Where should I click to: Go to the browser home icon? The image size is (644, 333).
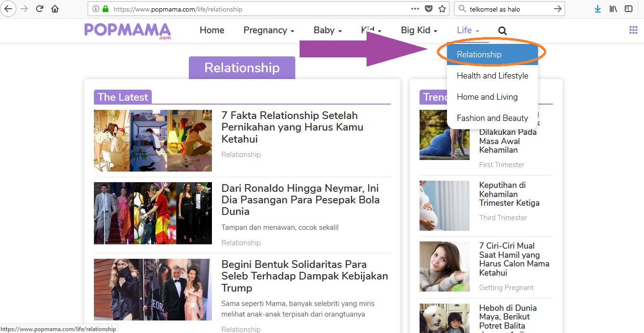55,9
